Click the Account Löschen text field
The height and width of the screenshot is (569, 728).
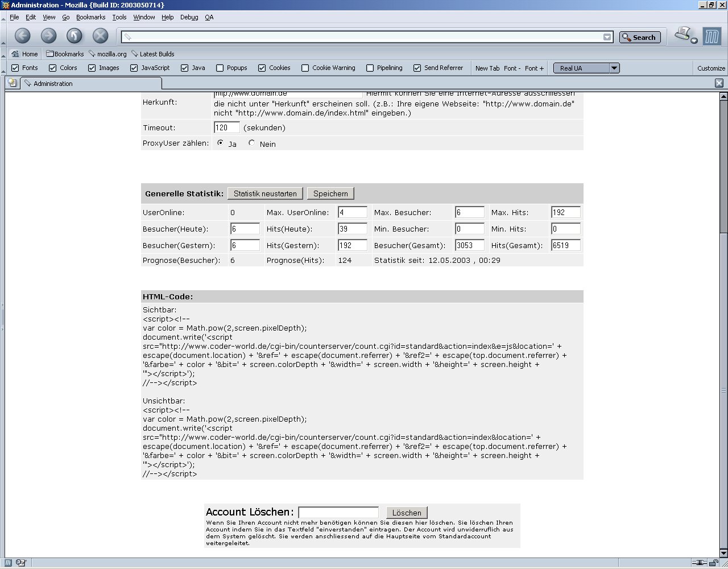338,513
